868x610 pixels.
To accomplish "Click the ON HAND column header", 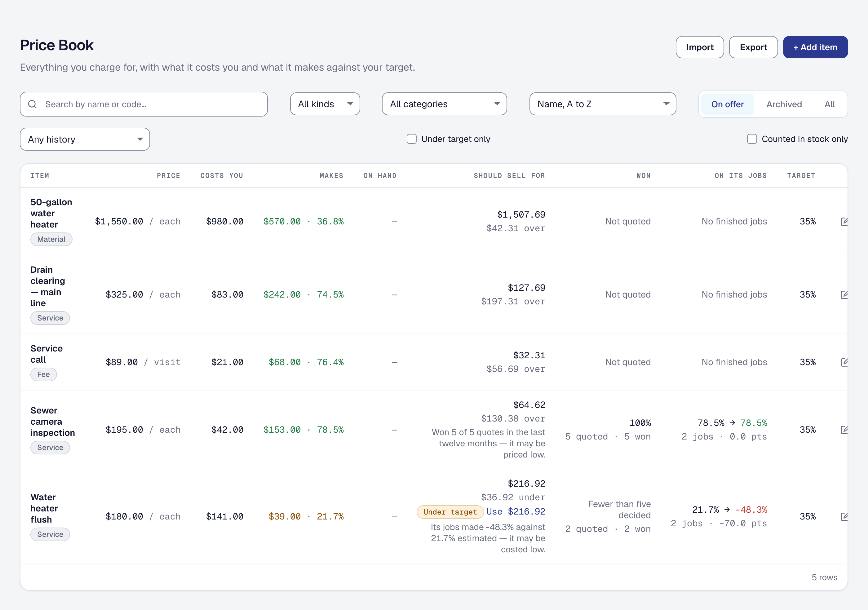I will click(x=380, y=175).
